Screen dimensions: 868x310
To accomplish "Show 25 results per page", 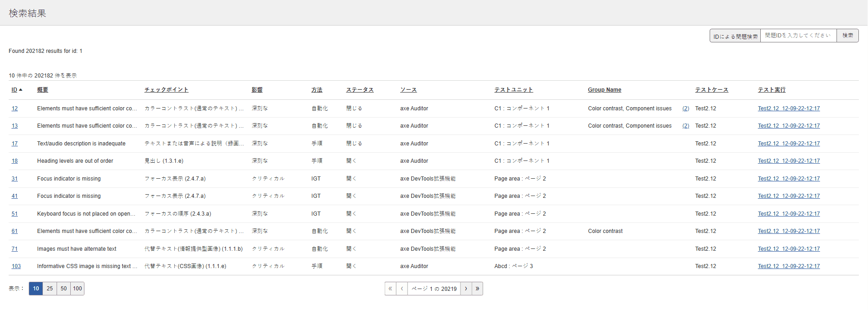I will (x=50, y=289).
